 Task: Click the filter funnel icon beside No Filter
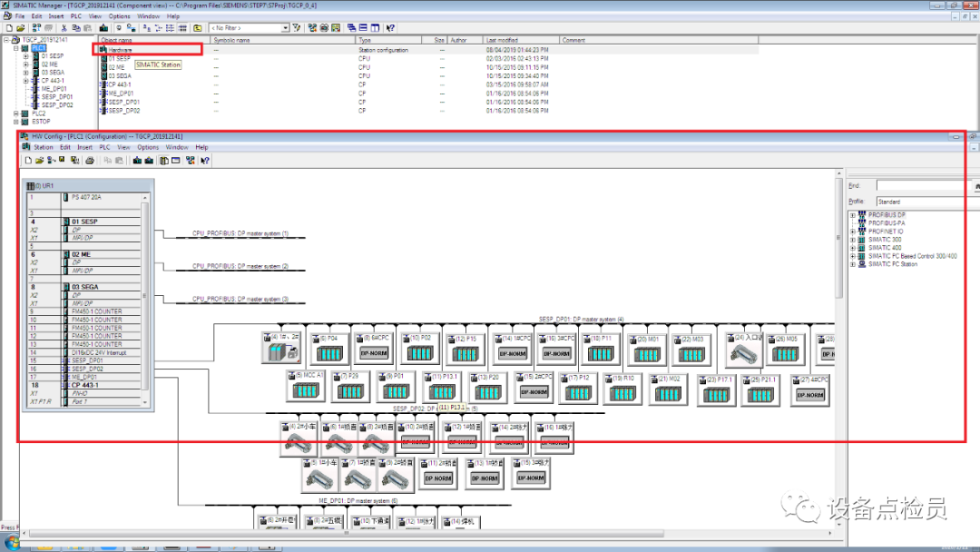pyautogui.click(x=296, y=28)
